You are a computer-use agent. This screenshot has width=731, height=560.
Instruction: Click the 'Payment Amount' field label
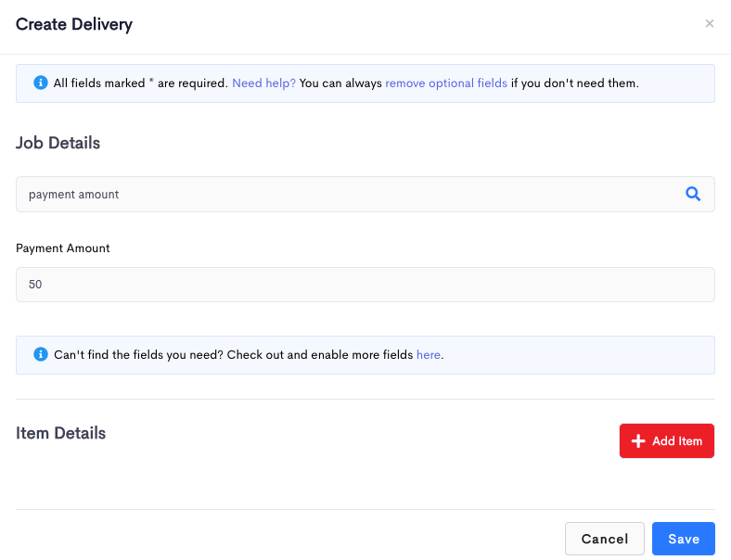click(63, 248)
